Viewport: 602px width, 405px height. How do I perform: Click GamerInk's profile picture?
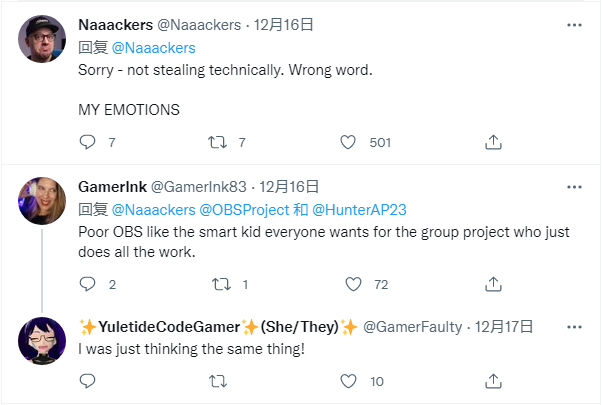pyautogui.click(x=43, y=201)
